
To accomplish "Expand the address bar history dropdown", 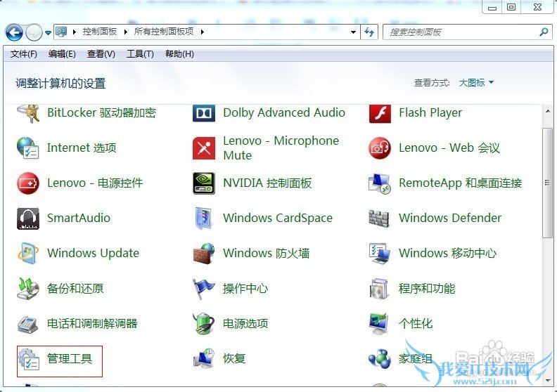I will coord(353,32).
